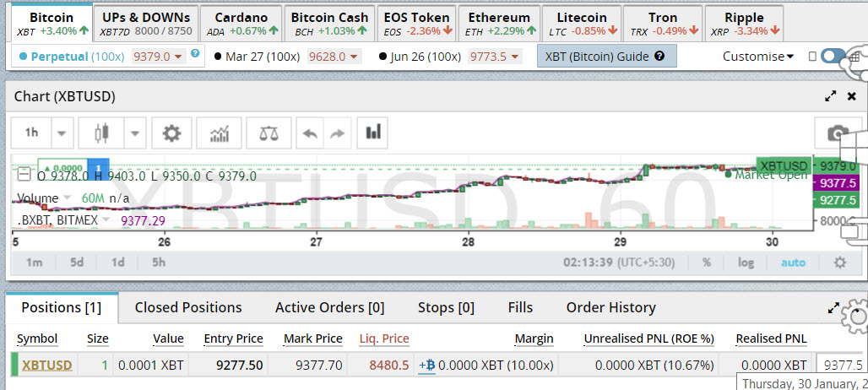
Task: Click the 02:13:39 (UTC+5:30) timezone clock
Action: pyautogui.click(x=620, y=263)
